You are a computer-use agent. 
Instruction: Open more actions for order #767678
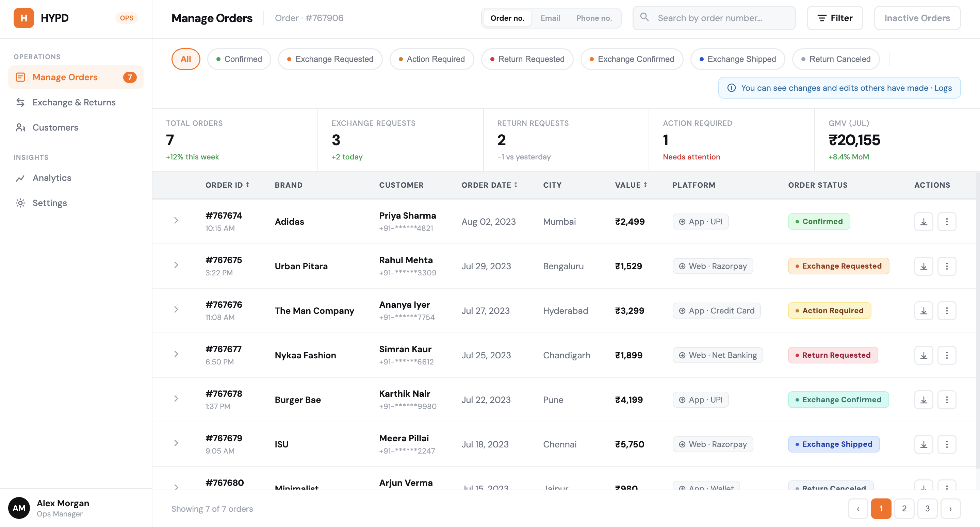[x=947, y=400]
